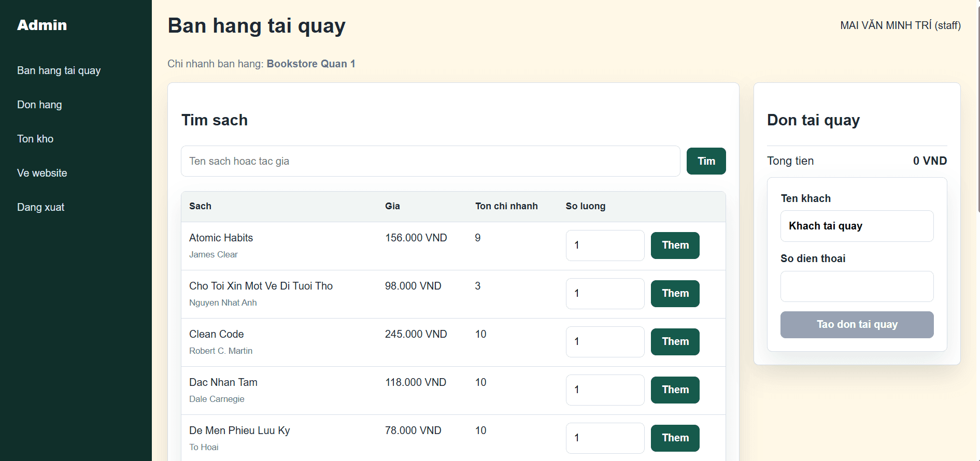The image size is (980, 461).
Task: Add Clean Code to the order
Action: (675, 342)
